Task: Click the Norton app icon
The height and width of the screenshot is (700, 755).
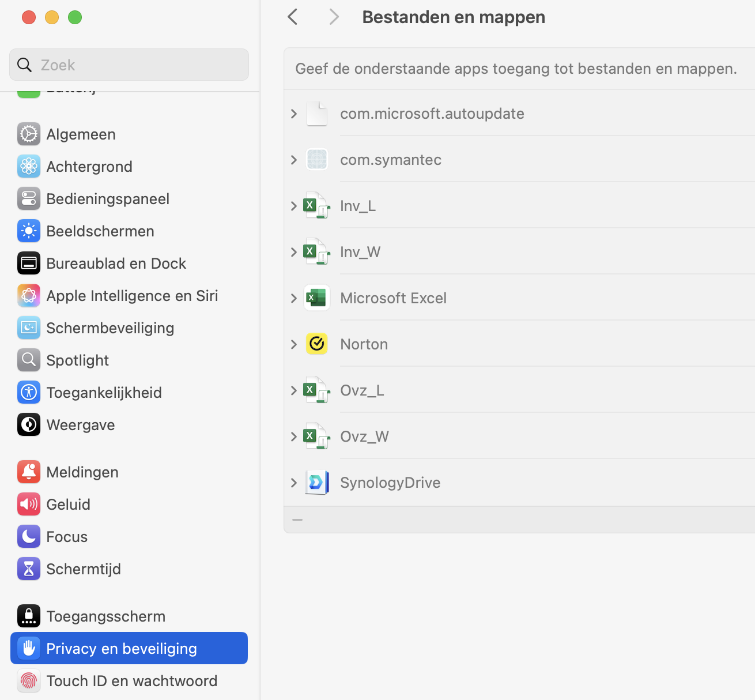Action: pyautogui.click(x=317, y=344)
